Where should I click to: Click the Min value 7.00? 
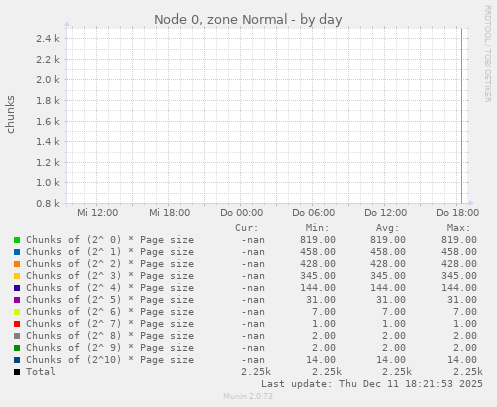[324, 312]
